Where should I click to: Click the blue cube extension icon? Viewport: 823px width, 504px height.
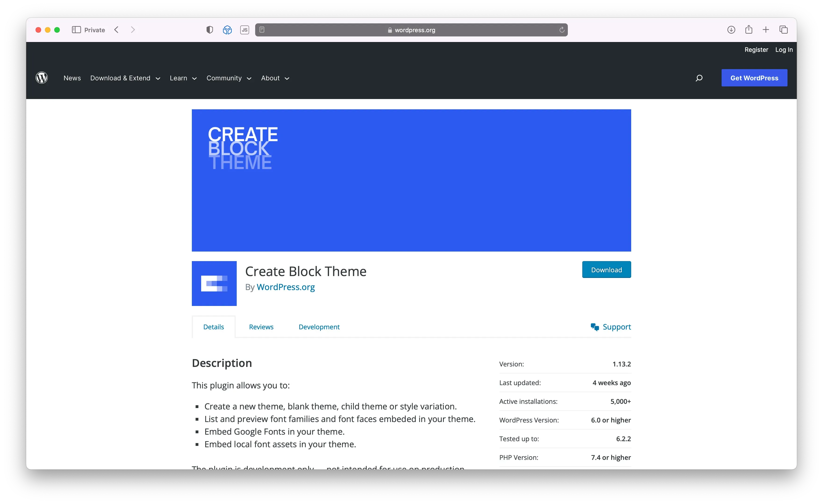click(227, 30)
